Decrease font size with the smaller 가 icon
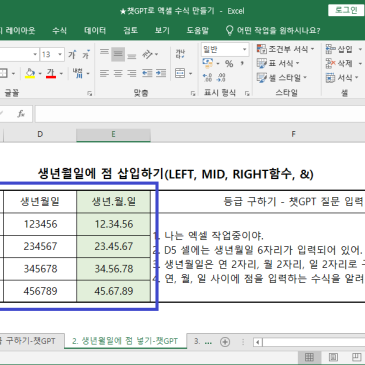This screenshot has height=365, width=365. click(86, 54)
